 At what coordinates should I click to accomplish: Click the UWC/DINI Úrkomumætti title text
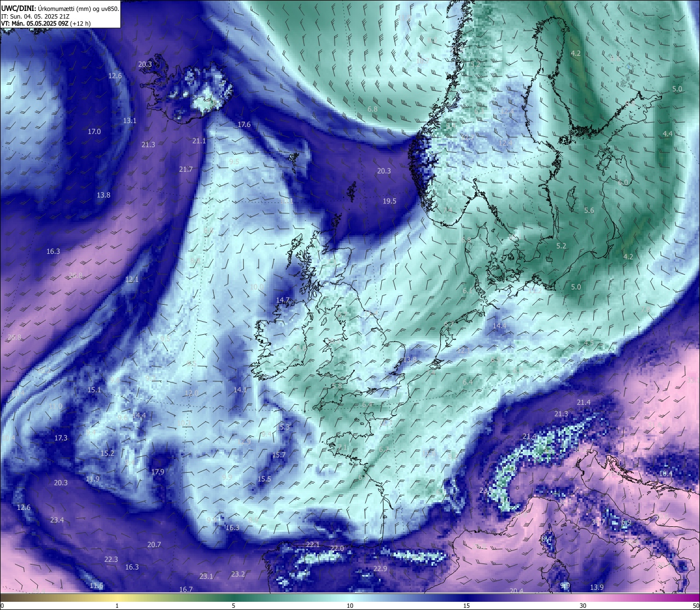[60, 9]
